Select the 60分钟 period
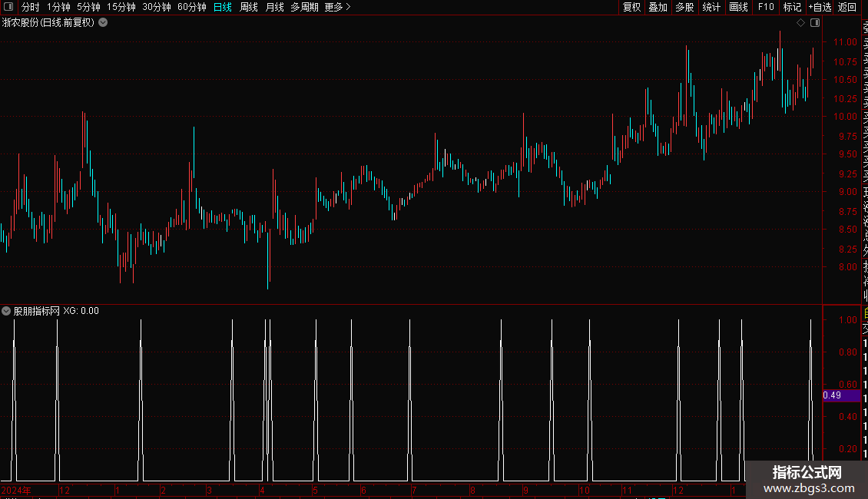Screen dimensions: 868x499 click(192, 7)
